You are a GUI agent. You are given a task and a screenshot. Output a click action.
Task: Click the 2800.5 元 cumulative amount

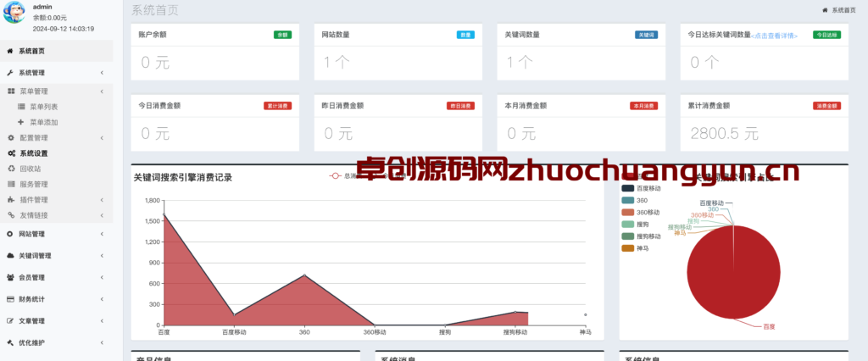click(x=724, y=133)
